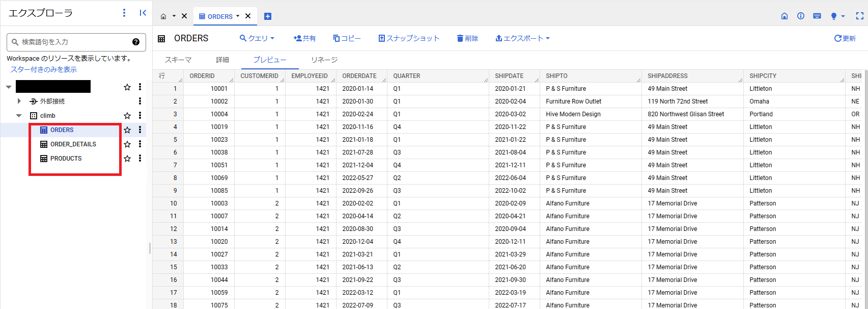Star the climb dataset
The height and width of the screenshot is (309, 868).
(x=127, y=116)
